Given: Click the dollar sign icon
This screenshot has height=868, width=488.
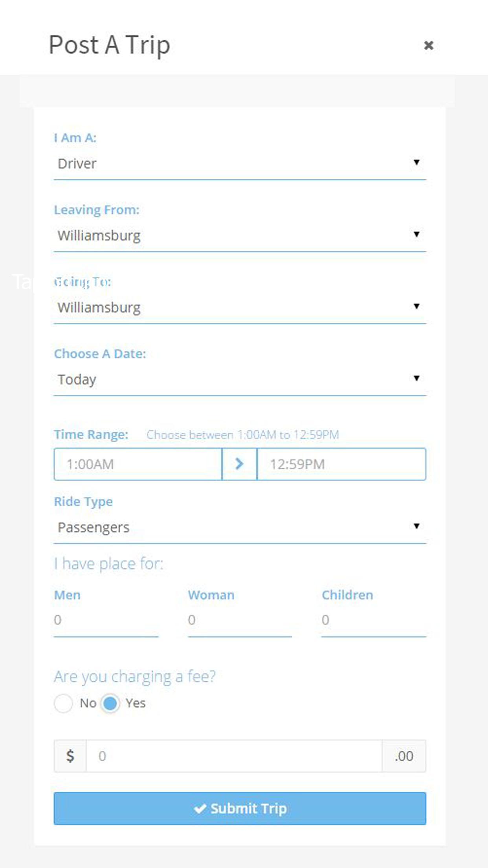Looking at the screenshot, I should 70,756.
